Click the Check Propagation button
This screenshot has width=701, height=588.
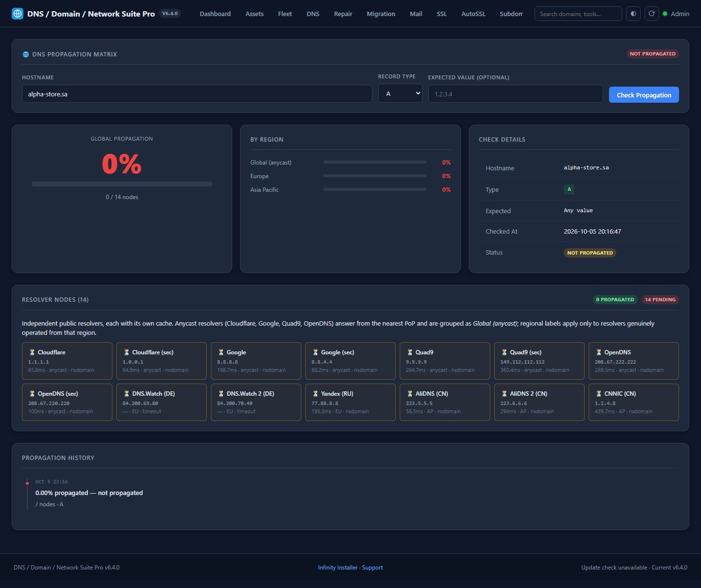pyautogui.click(x=644, y=94)
